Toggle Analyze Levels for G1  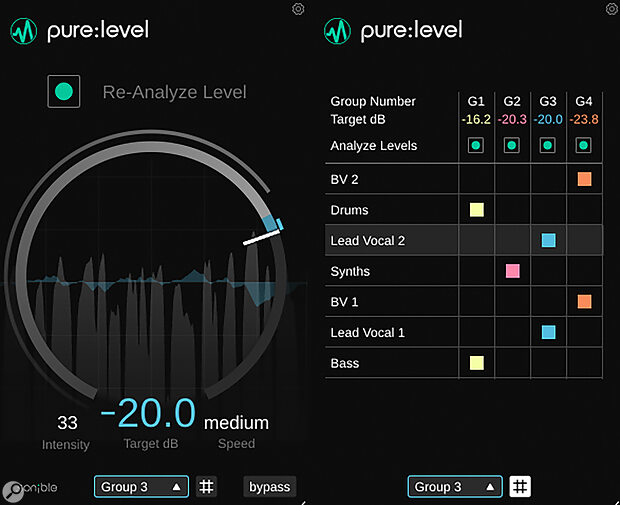(476, 146)
